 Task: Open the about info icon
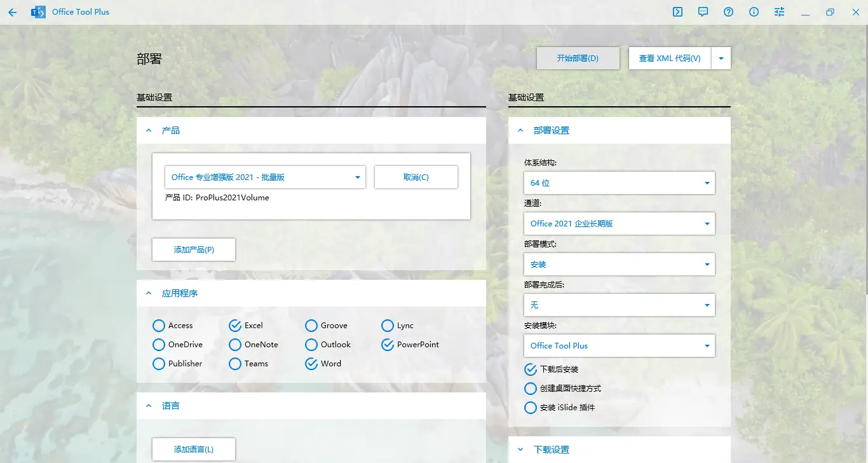tap(754, 12)
